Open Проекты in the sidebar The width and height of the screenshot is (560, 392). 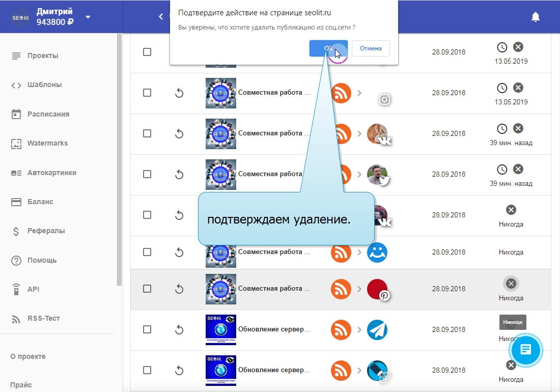pos(43,55)
